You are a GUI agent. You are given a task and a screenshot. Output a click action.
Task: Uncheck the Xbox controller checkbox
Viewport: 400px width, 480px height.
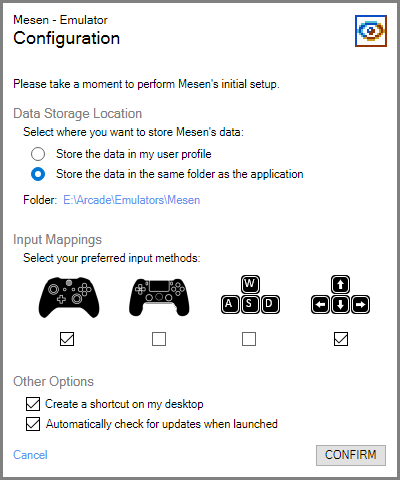tap(67, 339)
